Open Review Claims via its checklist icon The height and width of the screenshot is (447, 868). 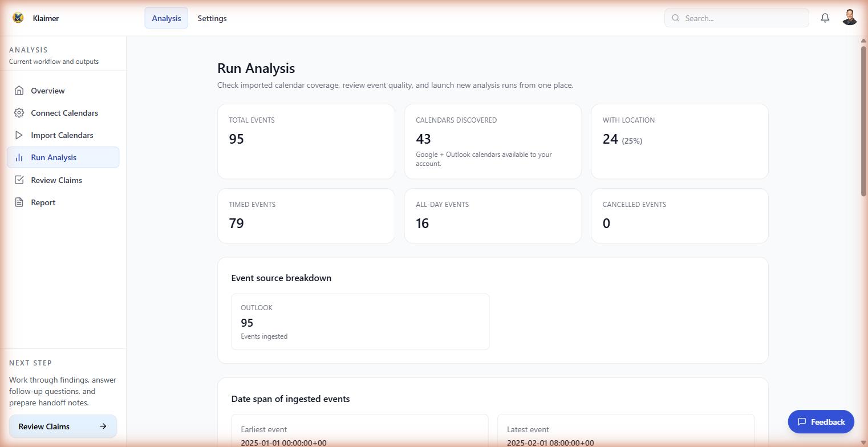[x=19, y=180]
